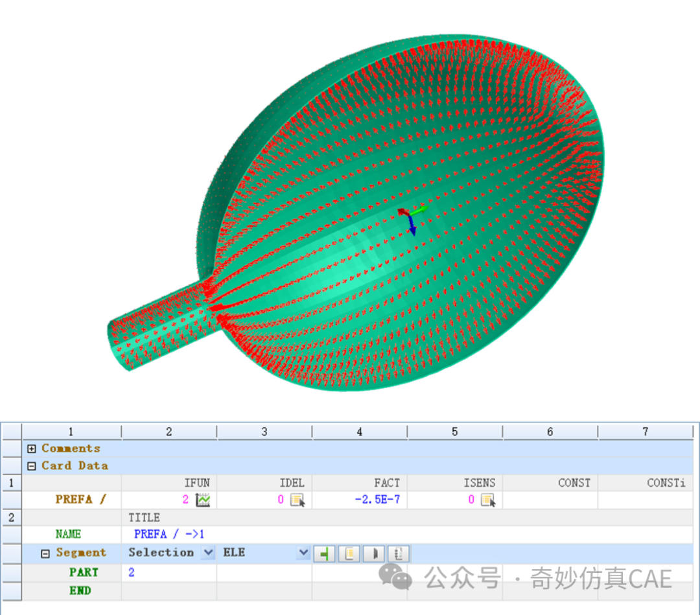
Task: Select row header 2
Action: point(11,518)
